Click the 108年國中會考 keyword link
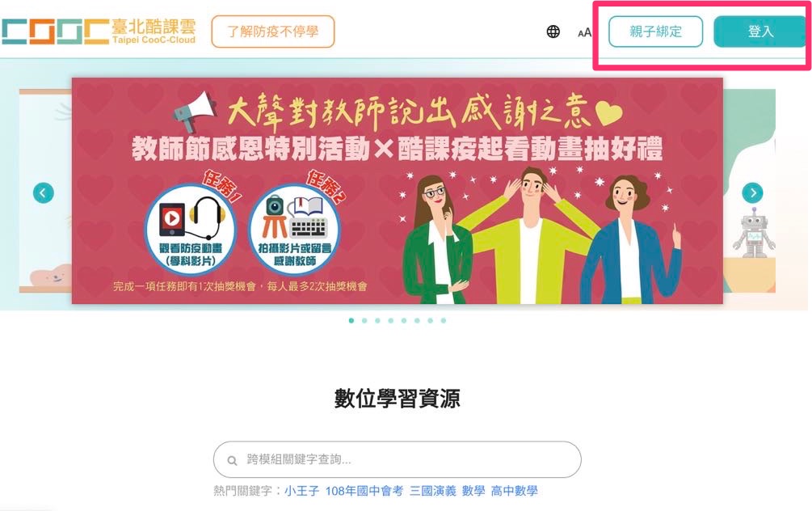Image resolution: width=812 pixels, height=511 pixels. coord(364,491)
